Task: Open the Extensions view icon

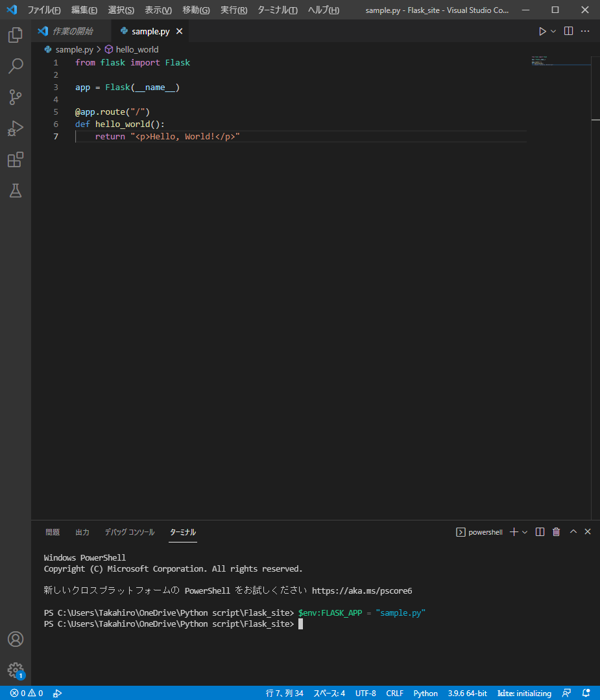Action: (x=15, y=159)
